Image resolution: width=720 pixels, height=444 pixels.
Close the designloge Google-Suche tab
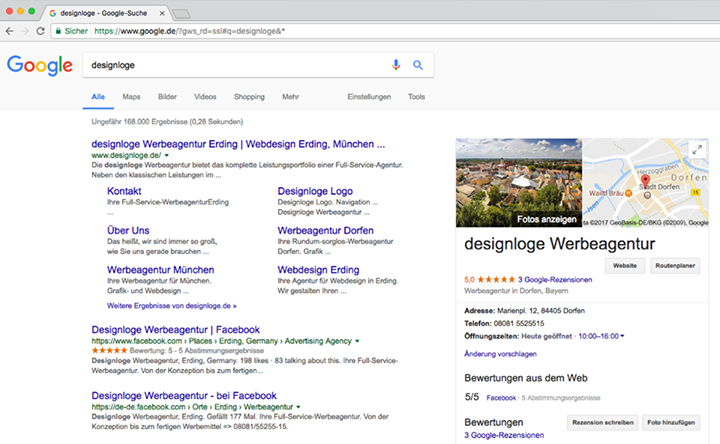[162, 13]
